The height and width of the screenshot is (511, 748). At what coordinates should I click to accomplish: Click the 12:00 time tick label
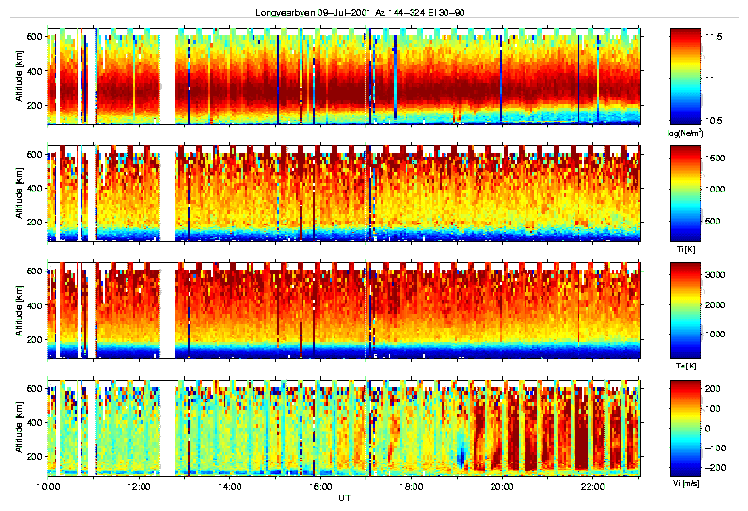(139, 486)
